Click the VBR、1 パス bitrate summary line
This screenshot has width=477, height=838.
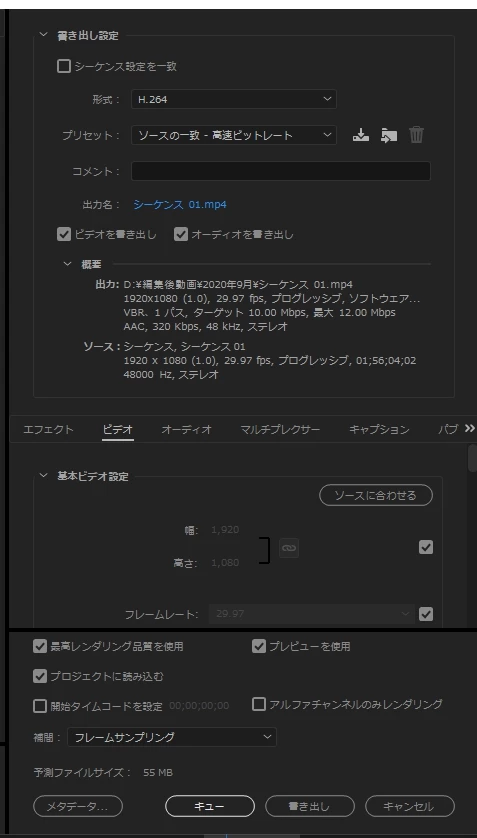259,312
